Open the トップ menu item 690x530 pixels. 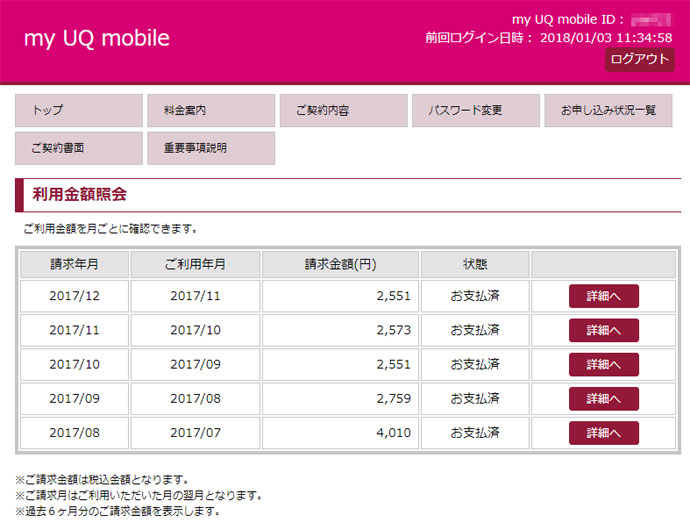[x=79, y=110]
